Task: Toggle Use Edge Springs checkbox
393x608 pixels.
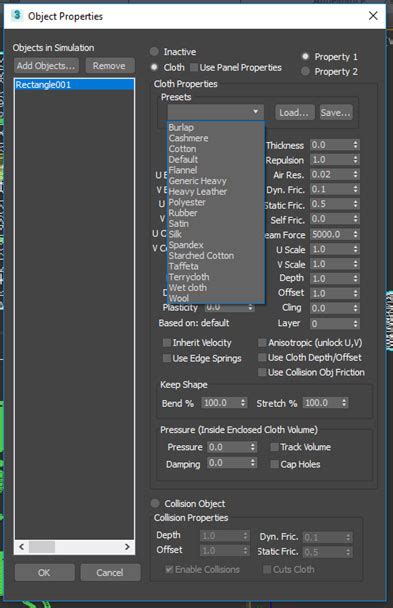Action: pos(167,358)
